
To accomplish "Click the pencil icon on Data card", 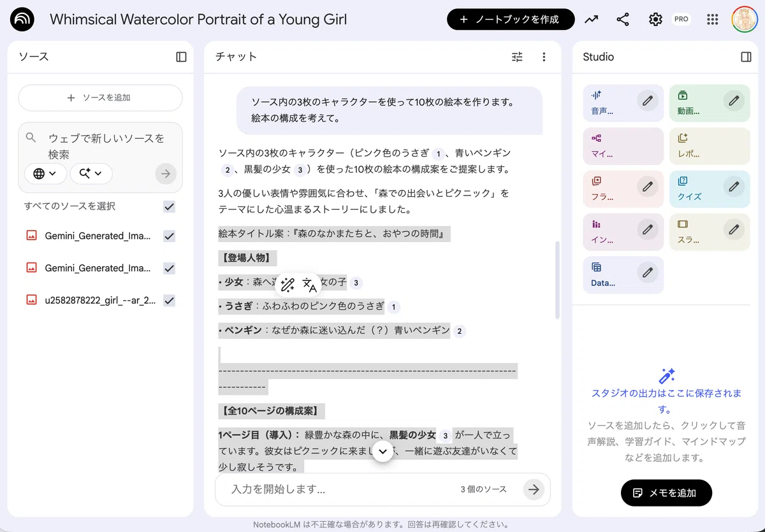I will (x=648, y=273).
